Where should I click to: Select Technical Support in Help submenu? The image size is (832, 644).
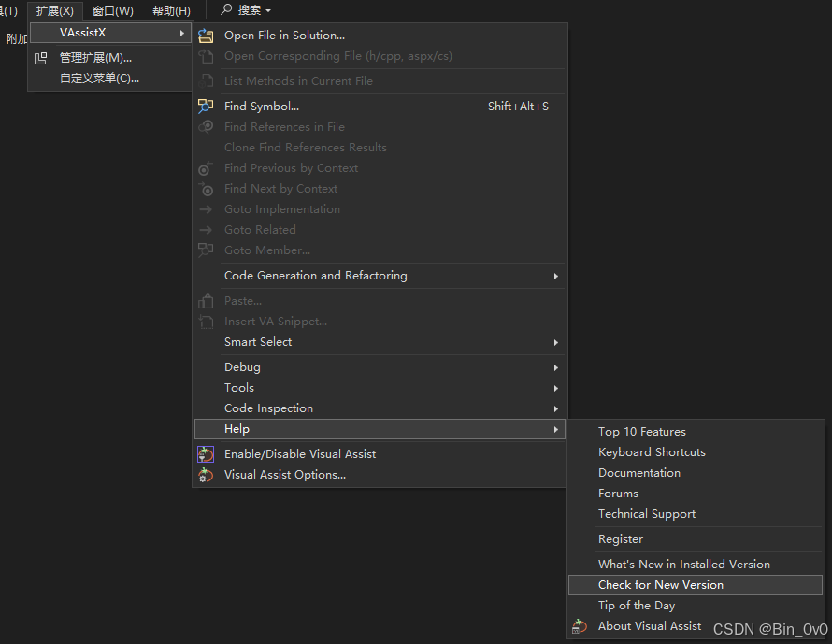[696, 514]
